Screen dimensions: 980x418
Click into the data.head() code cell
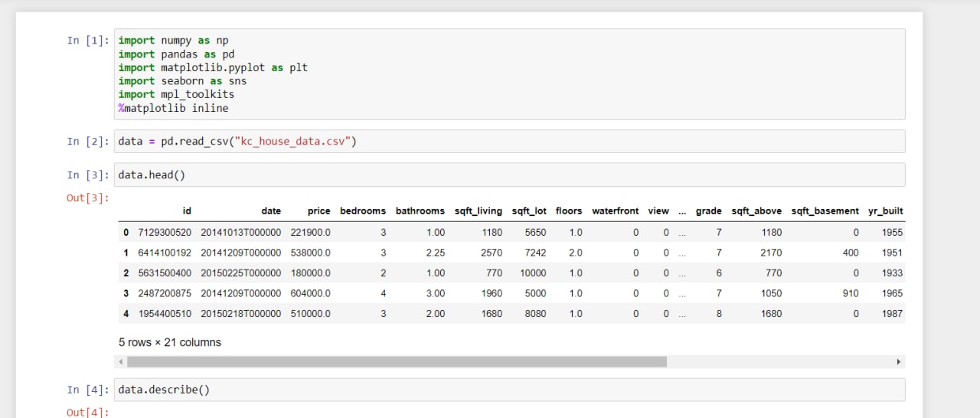tap(510, 175)
